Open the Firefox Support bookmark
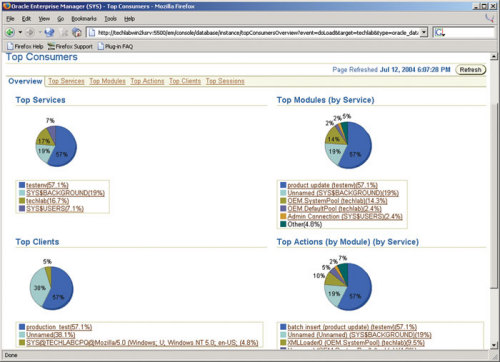 (x=70, y=46)
